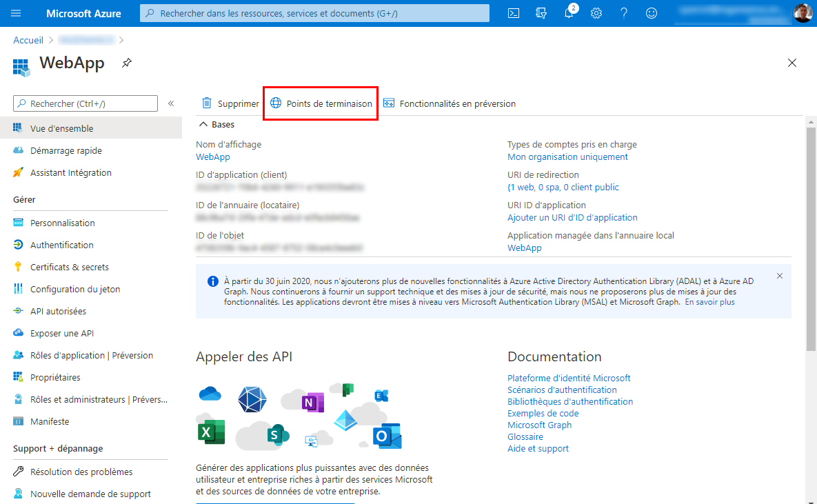Dismiss the ADAL info banner
817x504 pixels.
click(x=780, y=276)
